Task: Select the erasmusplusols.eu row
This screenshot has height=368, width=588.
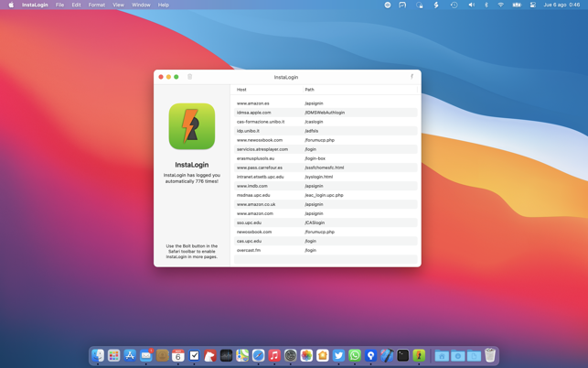Action: point(326,158)
